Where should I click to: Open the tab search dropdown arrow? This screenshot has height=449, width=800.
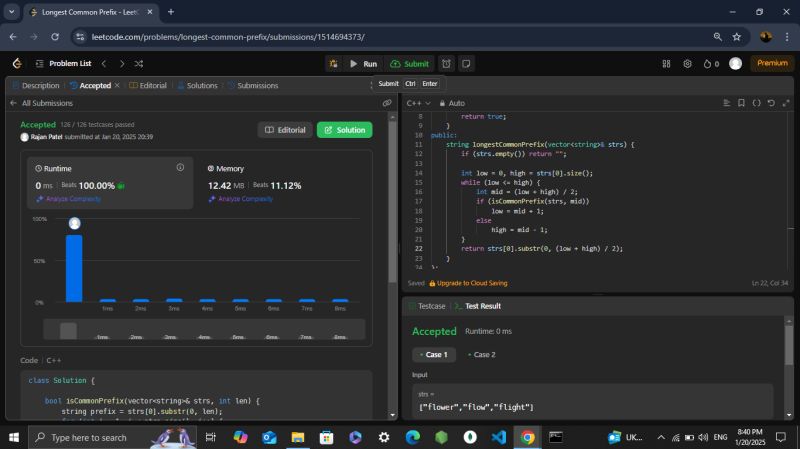click(11, 12)
